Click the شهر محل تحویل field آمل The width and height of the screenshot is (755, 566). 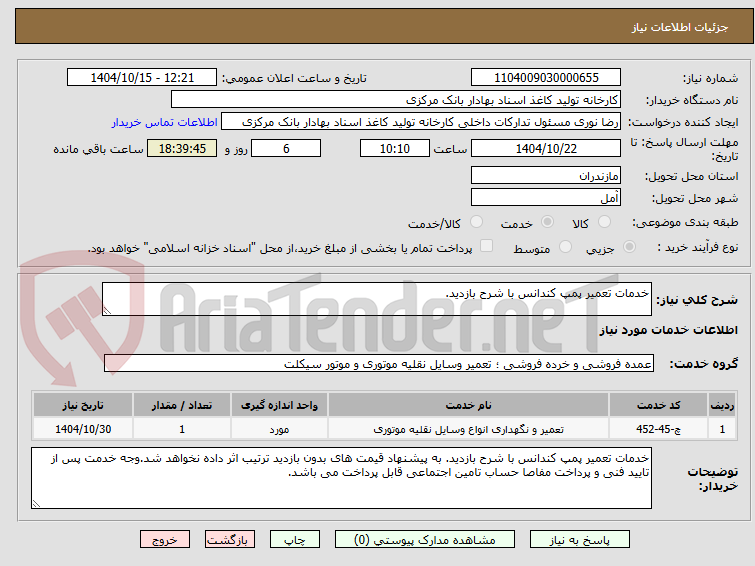[x=546, y=197]
